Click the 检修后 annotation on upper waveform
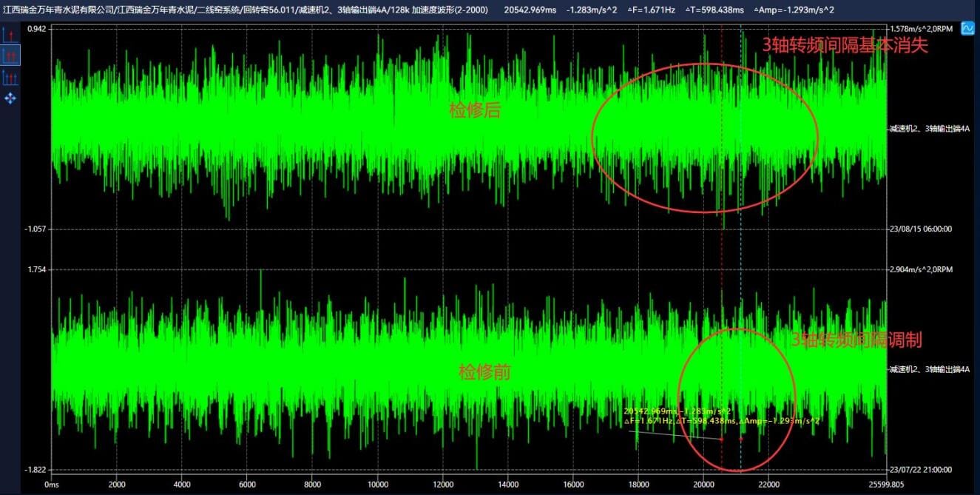The height and width of the screenshot is (495, 980). [x=475, y=111]
